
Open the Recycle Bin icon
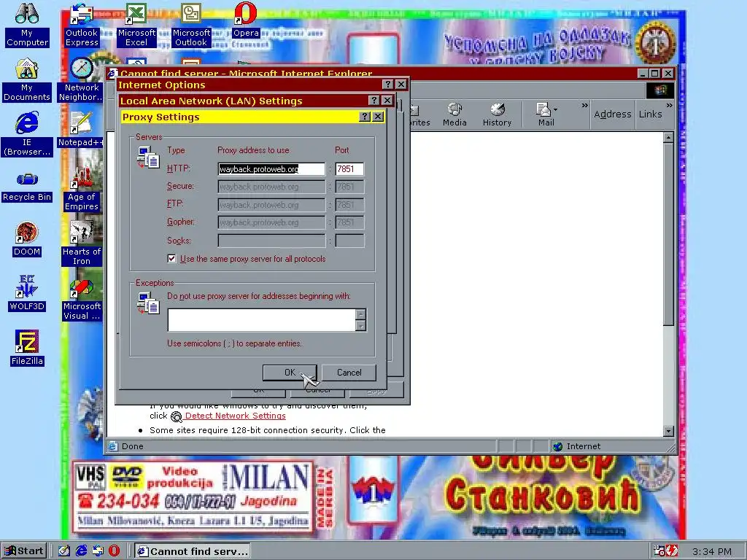(x=27, y=187)
